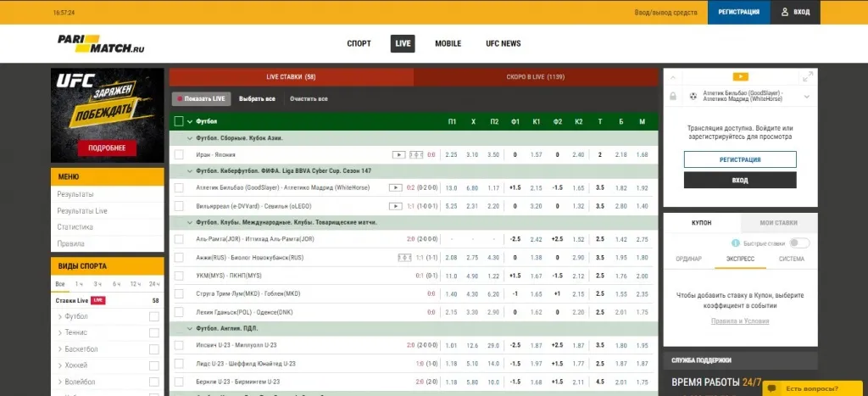
Task: Click Показать LIVE button
Action: [201, 98]
